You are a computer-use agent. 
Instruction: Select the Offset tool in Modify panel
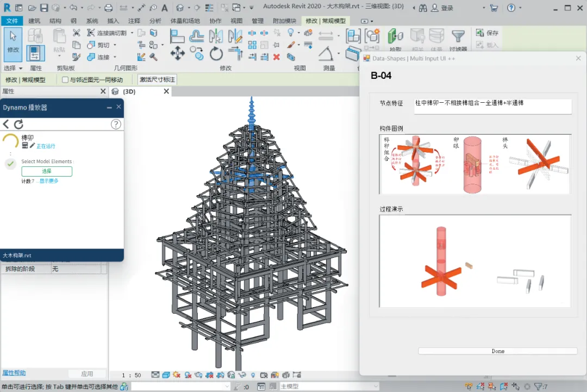[x=197, y=36]
